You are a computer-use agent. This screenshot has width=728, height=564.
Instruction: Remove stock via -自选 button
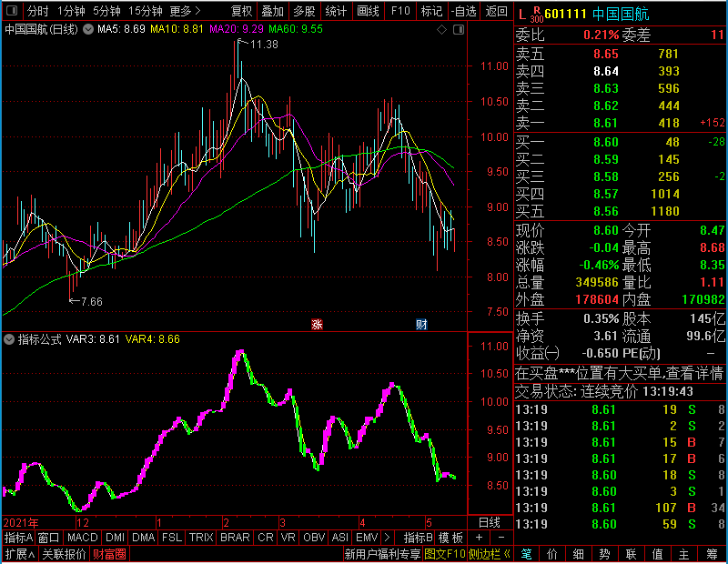tap(464, 11)
